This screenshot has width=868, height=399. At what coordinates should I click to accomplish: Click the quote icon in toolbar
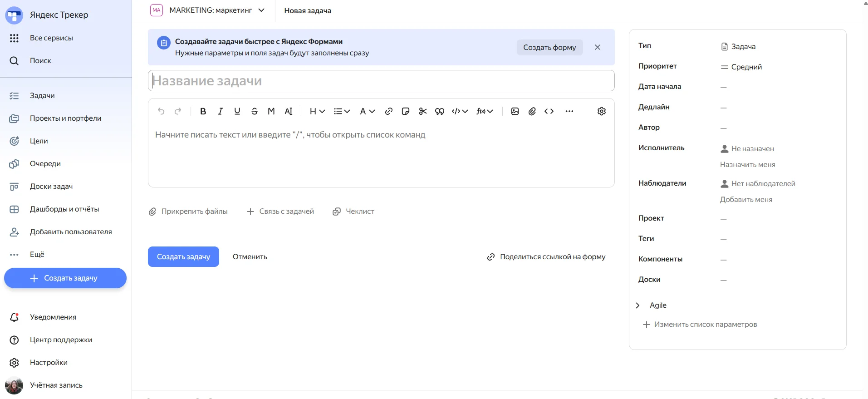pos(439,111)
